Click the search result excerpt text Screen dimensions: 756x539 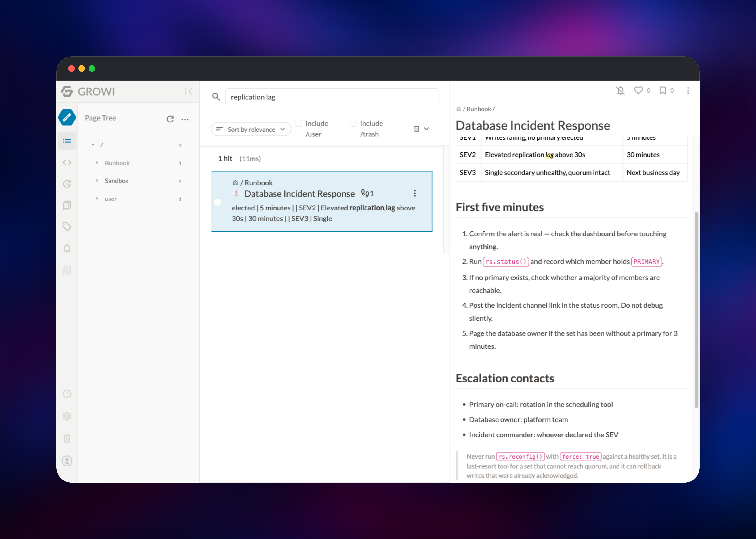click(323, 213)
